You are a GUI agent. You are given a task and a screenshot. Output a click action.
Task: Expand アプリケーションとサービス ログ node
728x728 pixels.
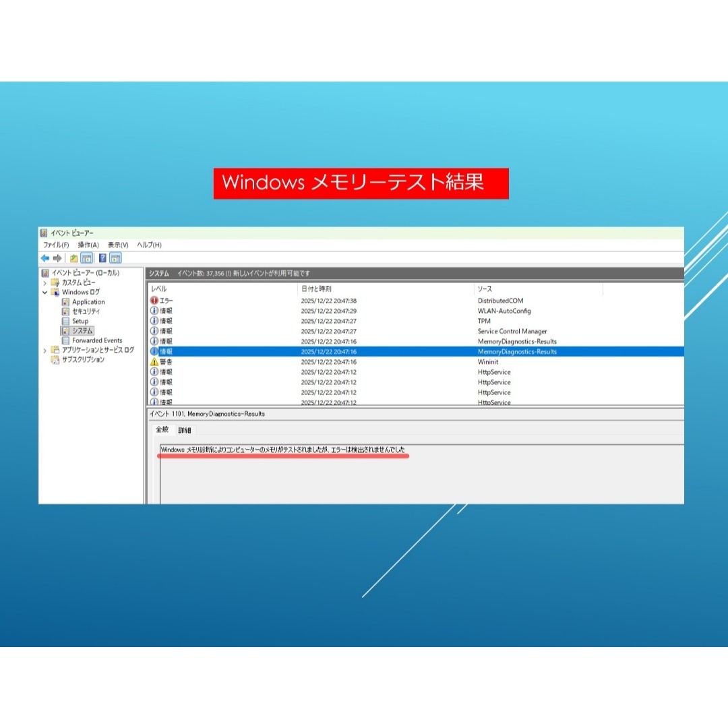point(44,350)
